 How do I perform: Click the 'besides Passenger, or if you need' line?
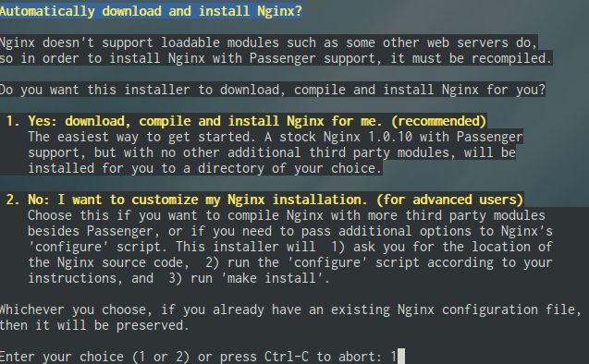(x=290, y=231)
